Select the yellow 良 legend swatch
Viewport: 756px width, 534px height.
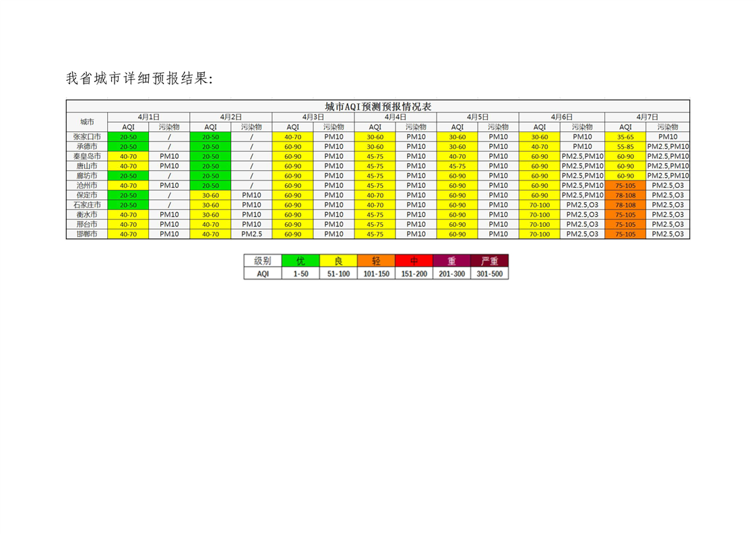pos(339,261)
